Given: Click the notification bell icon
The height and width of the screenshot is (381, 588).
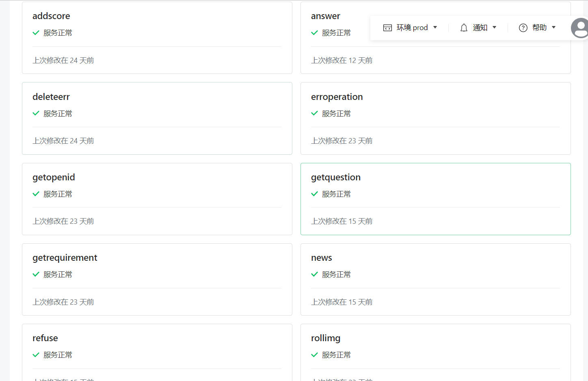Looking at the screenshot, I should click(464, 28).
